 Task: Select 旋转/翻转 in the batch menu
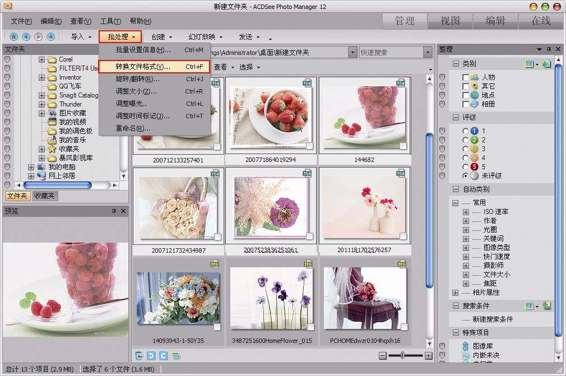154,79
